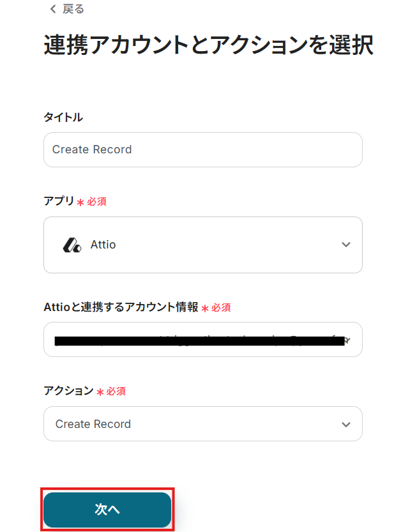Select the Attioと連携するアカウント情報 label
Viewport: 417px width, 532px height.
[121, 307]
